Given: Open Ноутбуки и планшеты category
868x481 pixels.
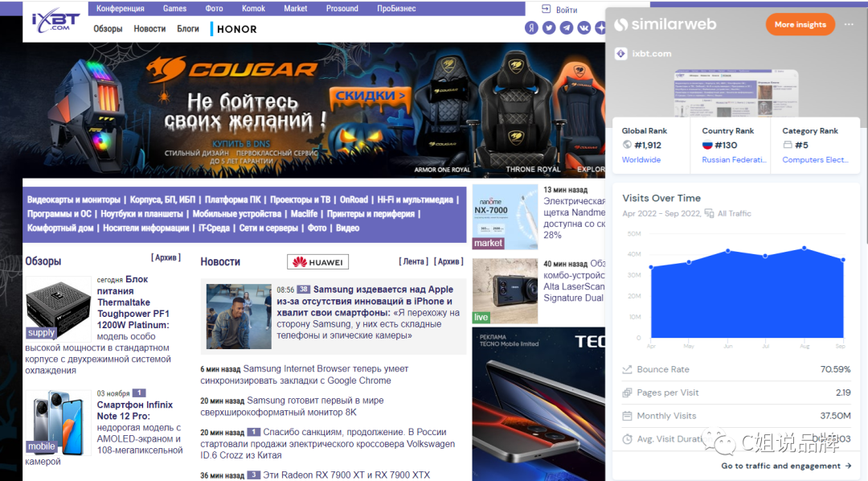Looking at the screenshot, I should 141,214.
